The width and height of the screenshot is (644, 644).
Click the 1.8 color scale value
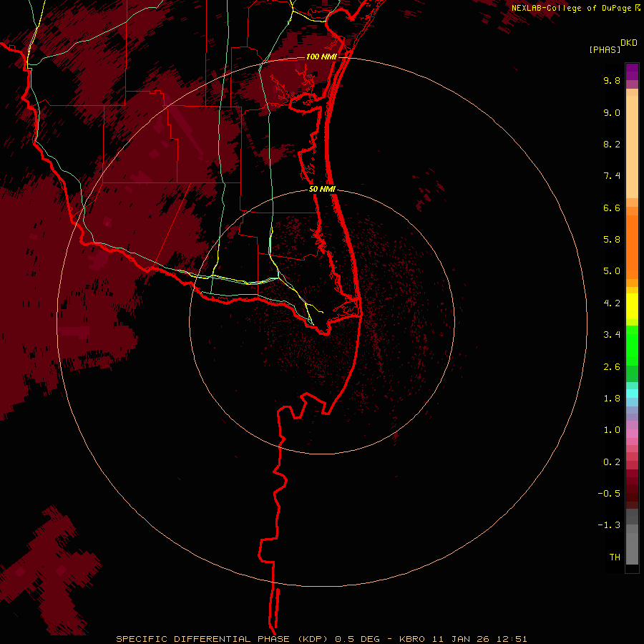612,399
